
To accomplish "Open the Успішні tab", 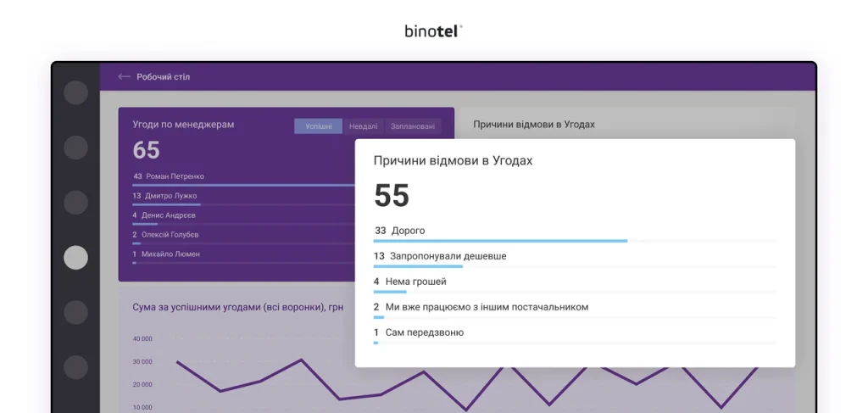I will (319, 126).
